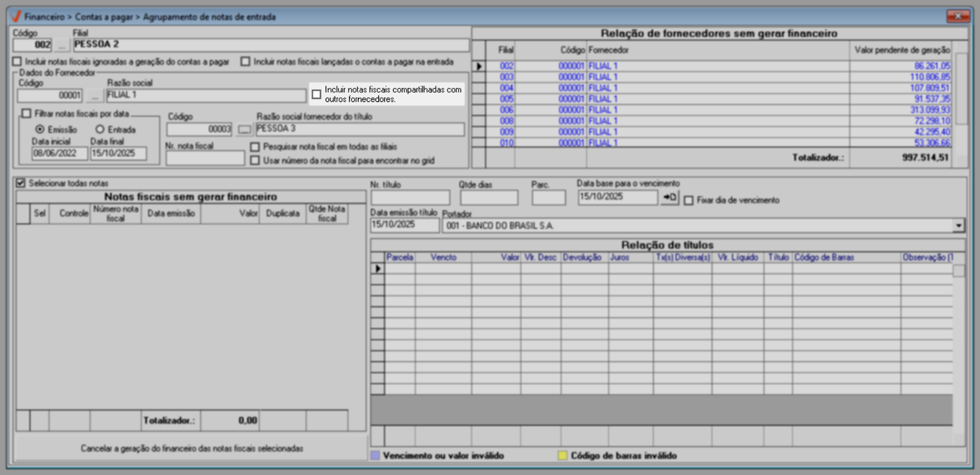Enable including notes shared with other suppliers
Screen dimensions: 980x475
click(316, 94)
